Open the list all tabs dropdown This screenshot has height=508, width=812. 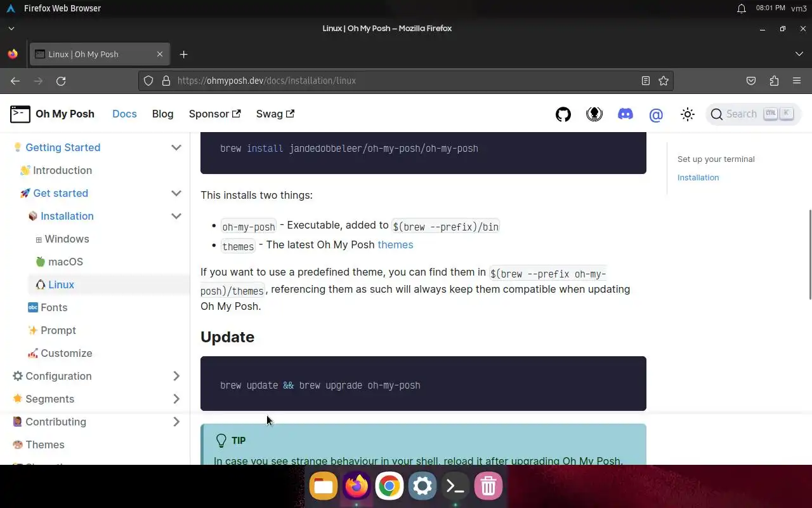[x=799, y=54]
